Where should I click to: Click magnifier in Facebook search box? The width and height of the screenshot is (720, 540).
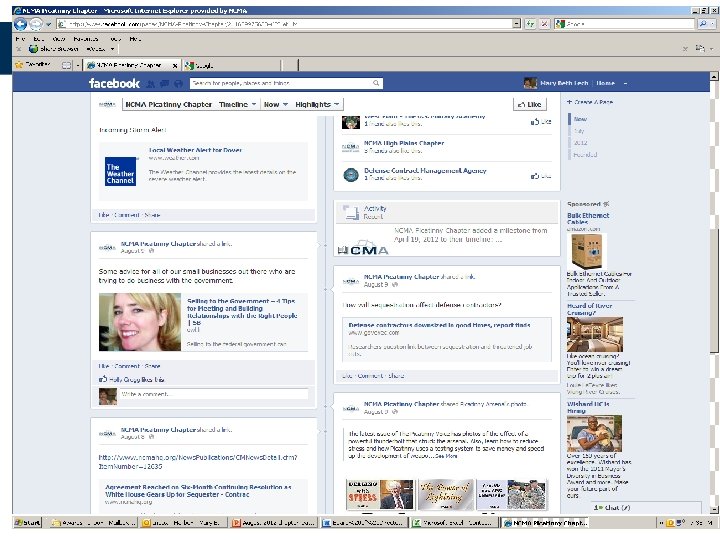coord(376,83)
